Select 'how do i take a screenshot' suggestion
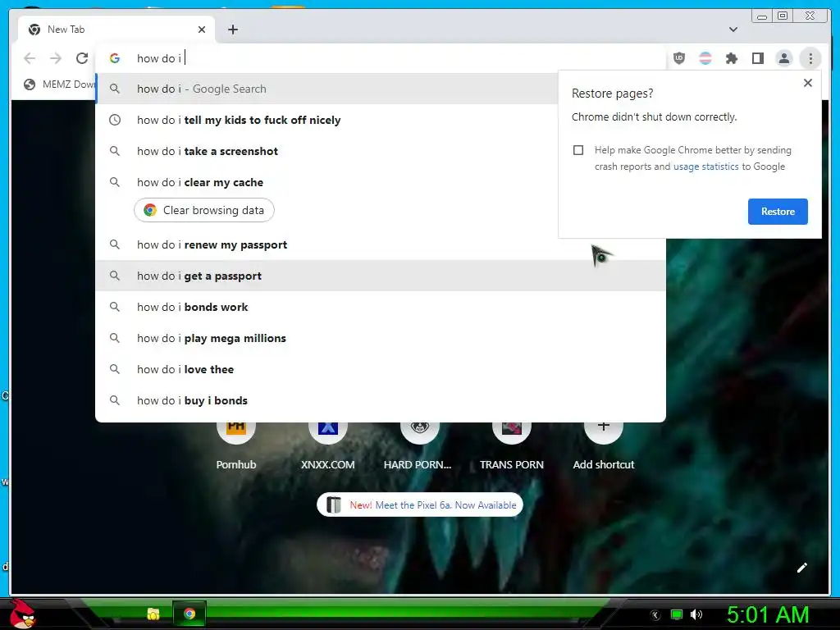Screen dimensions: 840x630 tap(326, 151)
